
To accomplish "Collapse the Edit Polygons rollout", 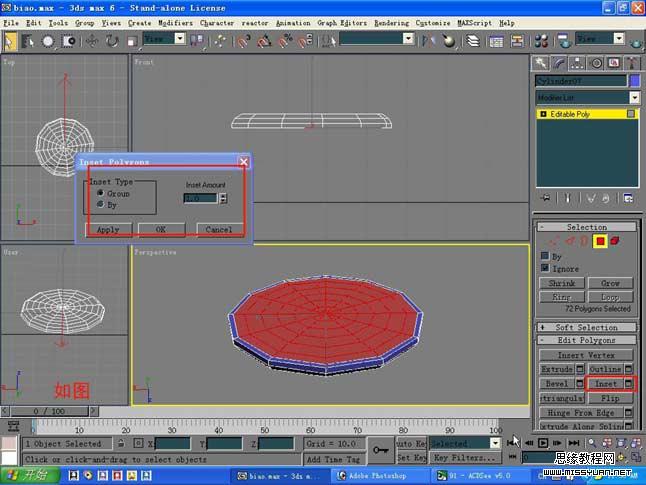I will coord(587,340).
